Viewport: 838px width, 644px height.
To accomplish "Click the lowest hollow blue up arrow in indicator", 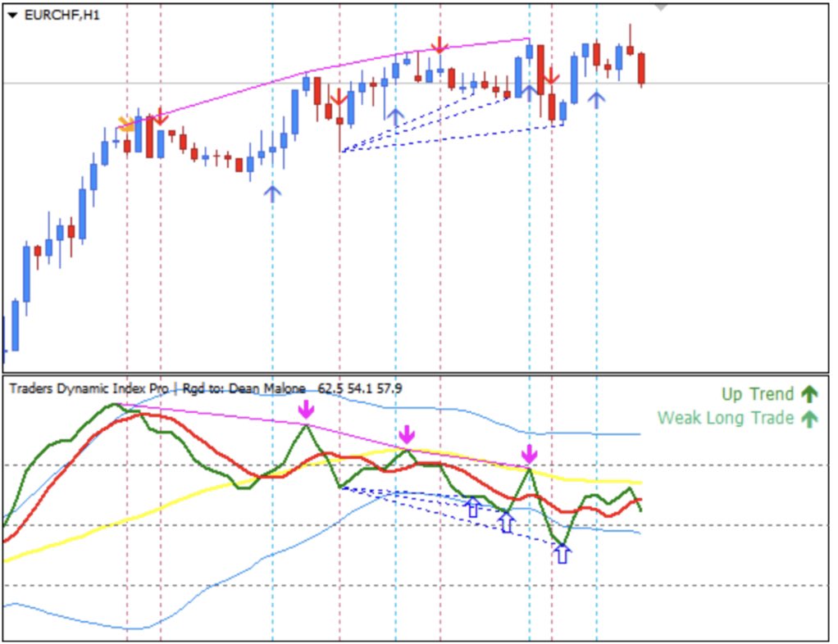I will tap(562, 553).
